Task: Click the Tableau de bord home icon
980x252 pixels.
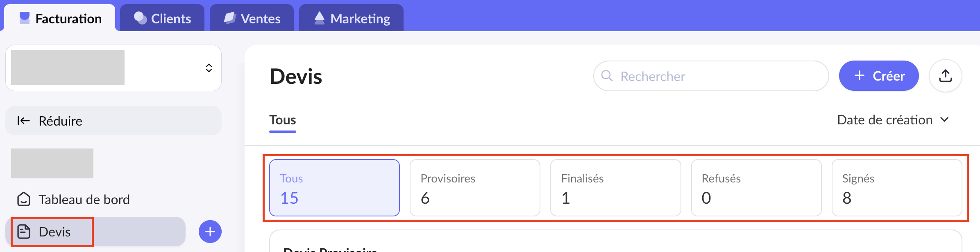Action: (x=24, y=199)
